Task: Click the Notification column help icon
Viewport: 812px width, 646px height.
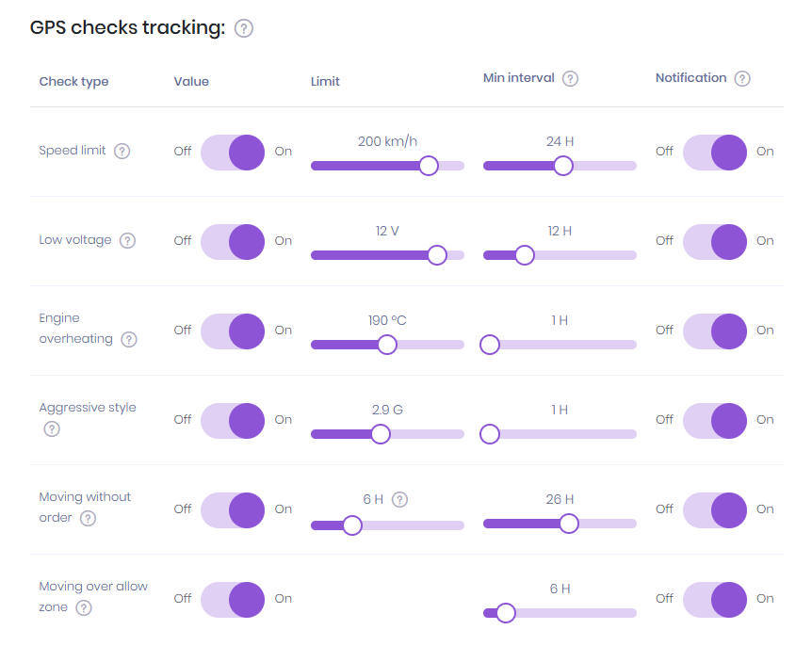Action: pyautogui.click(x=742, y=79)
